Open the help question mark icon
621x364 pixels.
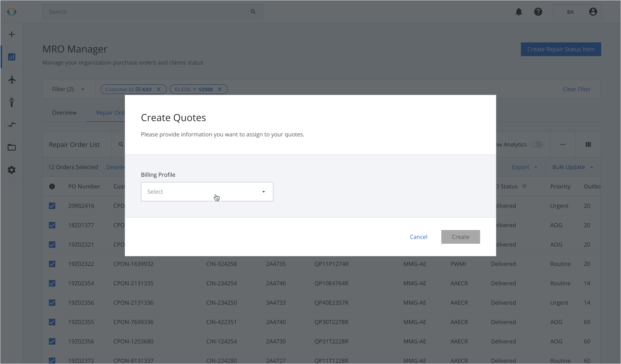(x=538, y=12)
